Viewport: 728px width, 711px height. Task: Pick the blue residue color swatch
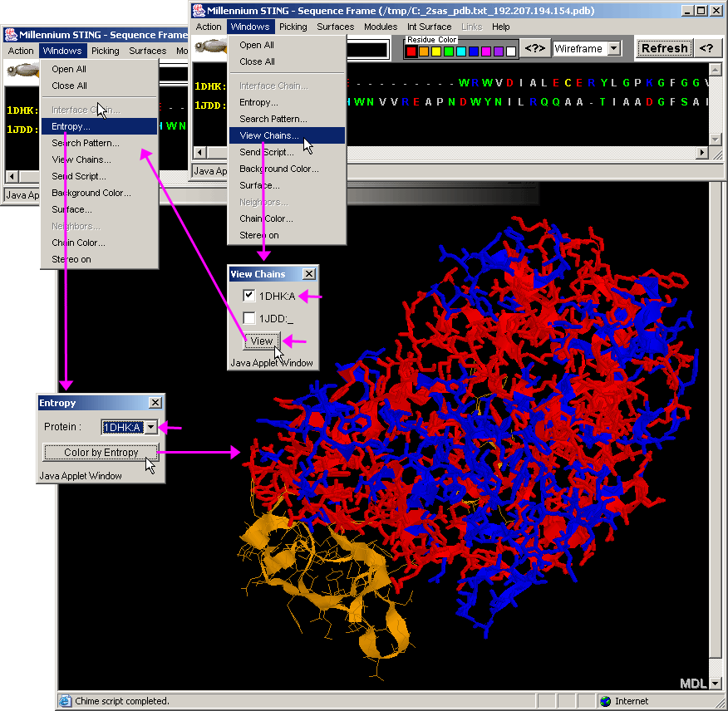coord(474,51)
